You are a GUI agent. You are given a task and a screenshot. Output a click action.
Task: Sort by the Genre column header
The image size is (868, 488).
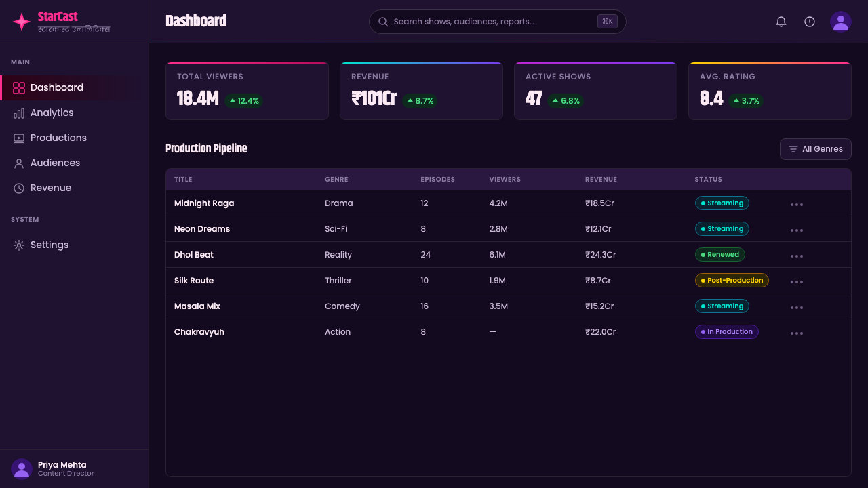(x=336, y=180)
